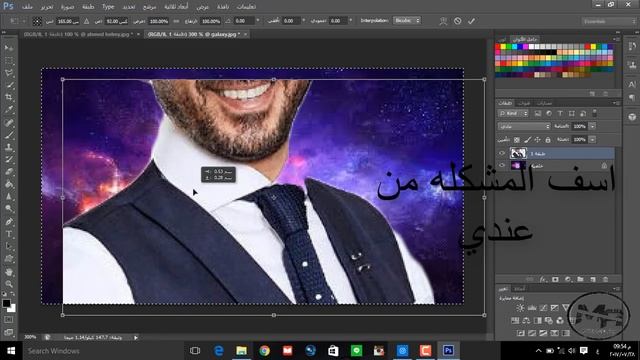The width and height of the screenshot is (640, 360).
Task: Select the Paint Bucket tool
Action: [x=9, y=184]
